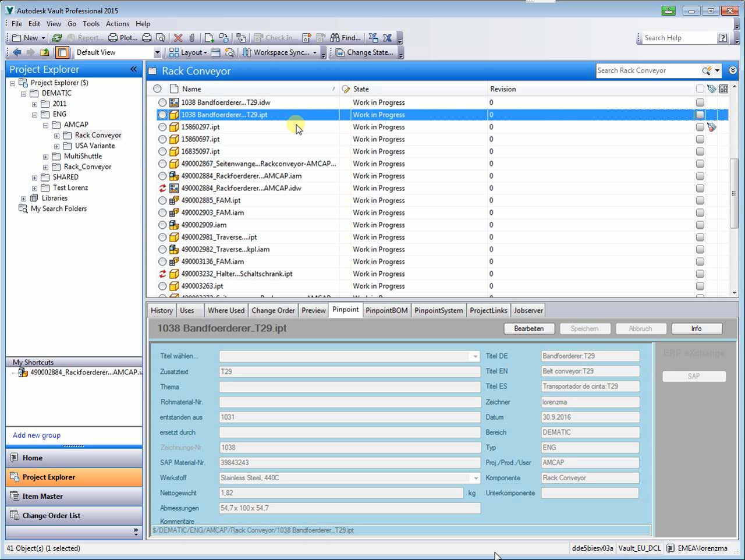745x560 pixels.
Task: Switch to the Where Used tab
Action: tap(226, 310)
